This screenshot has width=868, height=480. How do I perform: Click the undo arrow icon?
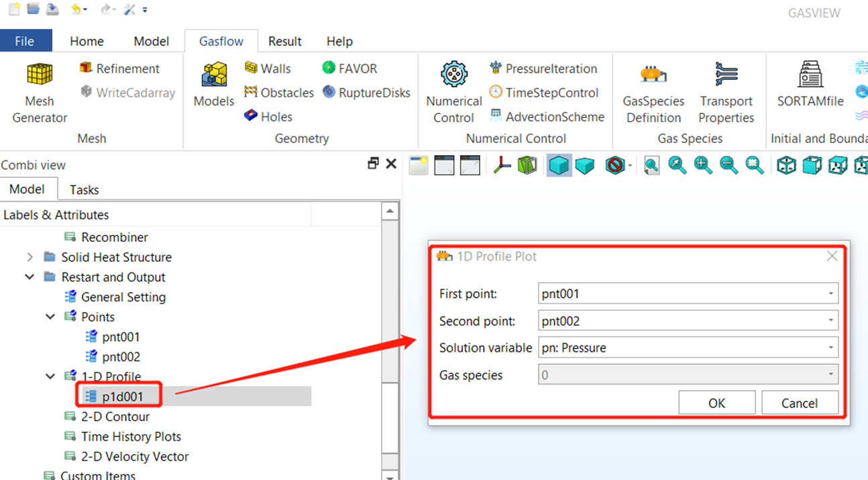tap(76, 9)
